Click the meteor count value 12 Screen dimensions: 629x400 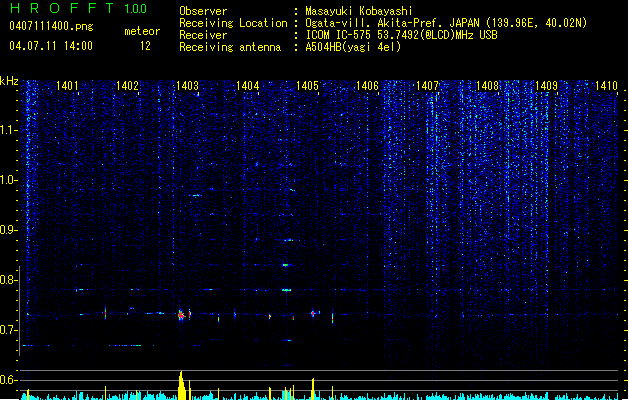(x=145, y=46)
